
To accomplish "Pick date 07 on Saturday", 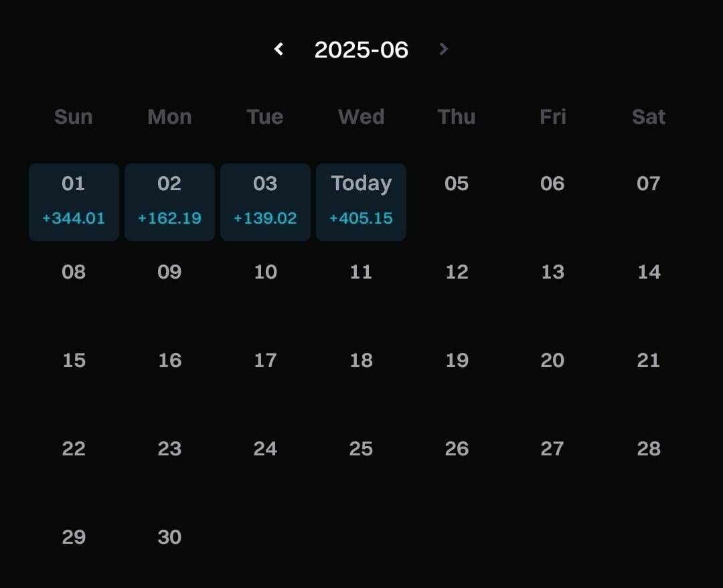I will [x=649, y=184].
